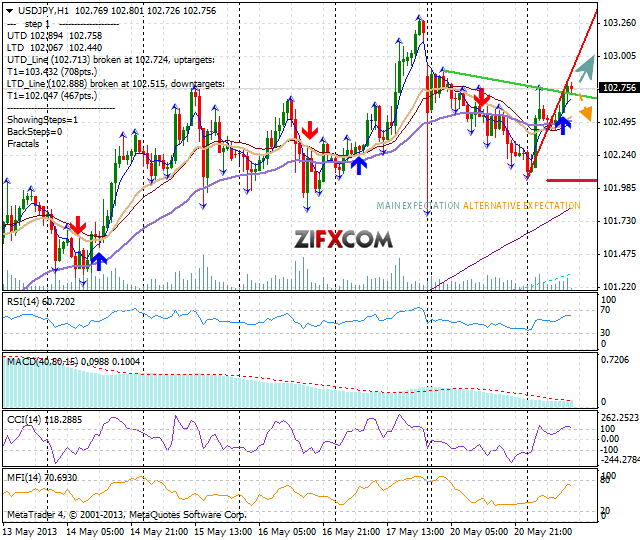Click the 'T1=103.432 (708pts.)' uptarget text
The image size is (640, 540).
tap(52, 72)
